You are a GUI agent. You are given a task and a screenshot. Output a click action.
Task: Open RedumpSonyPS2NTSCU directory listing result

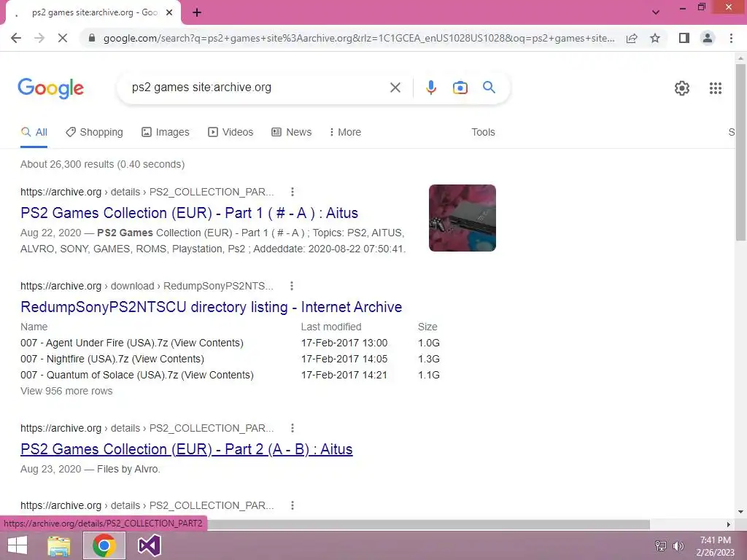[x=211, y=307]
